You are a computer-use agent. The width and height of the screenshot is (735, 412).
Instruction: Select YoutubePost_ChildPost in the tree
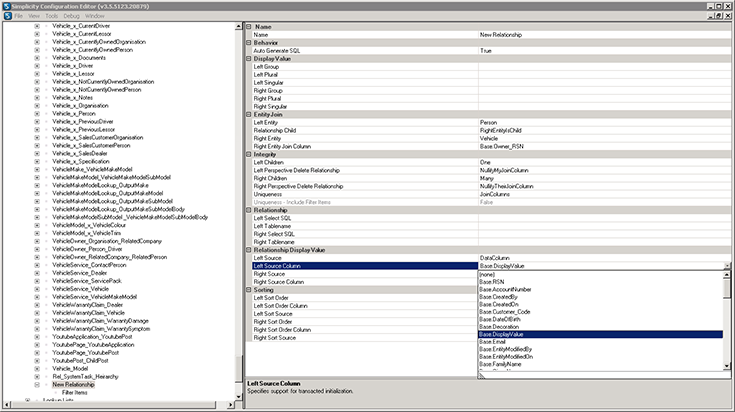(80, 361)
